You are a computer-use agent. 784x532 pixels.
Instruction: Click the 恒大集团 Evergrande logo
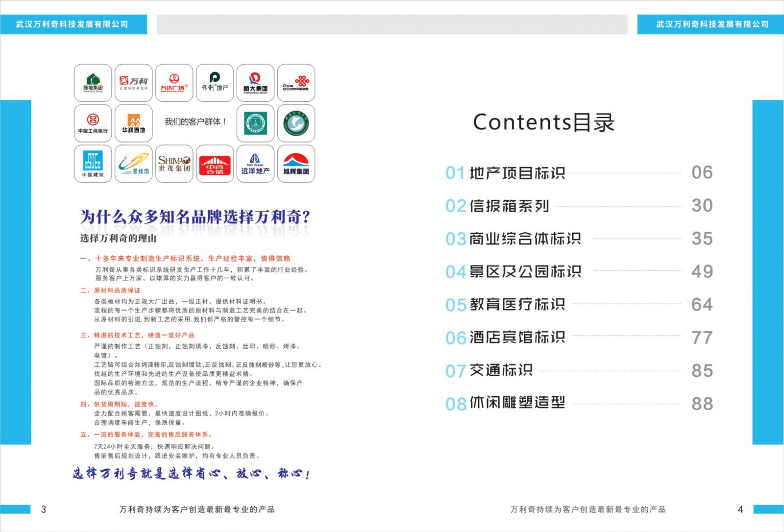tap(256, 83)
